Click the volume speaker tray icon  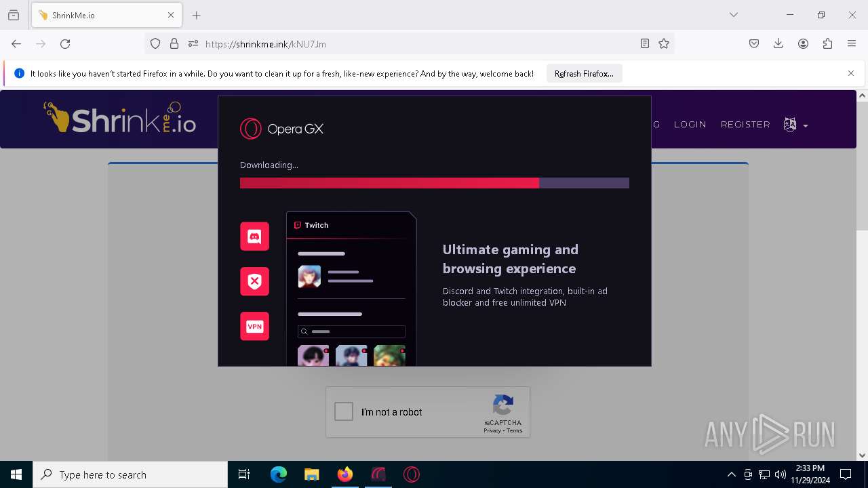781,474
